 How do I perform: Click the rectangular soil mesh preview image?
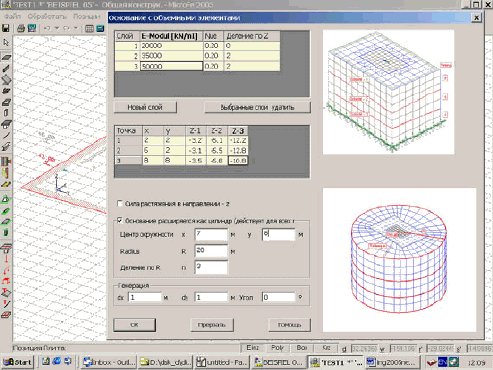click(388, 92)
